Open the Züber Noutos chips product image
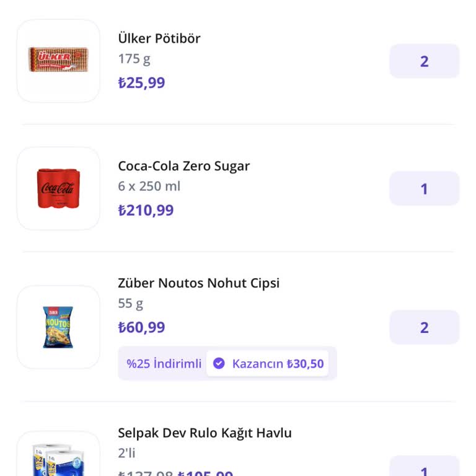Screen dimensions: 476x476 pyautogui.click(x=58, y=327)
